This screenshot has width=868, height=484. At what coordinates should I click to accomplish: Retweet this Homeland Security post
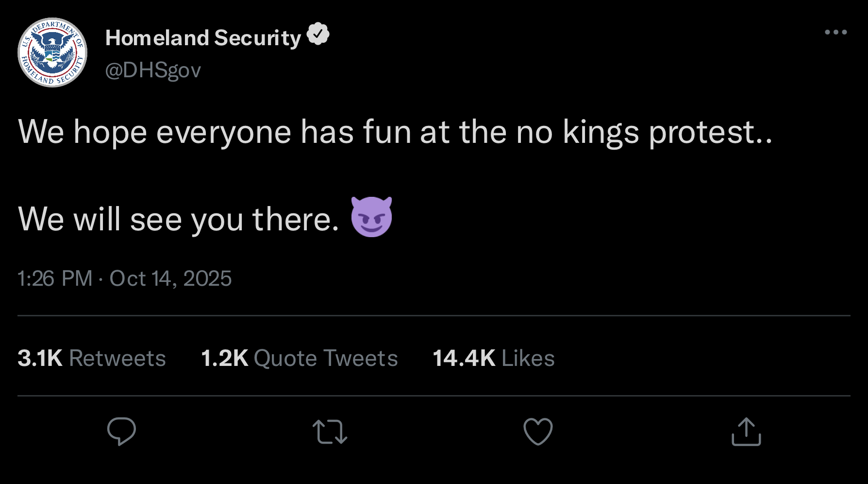coord(330,432)
